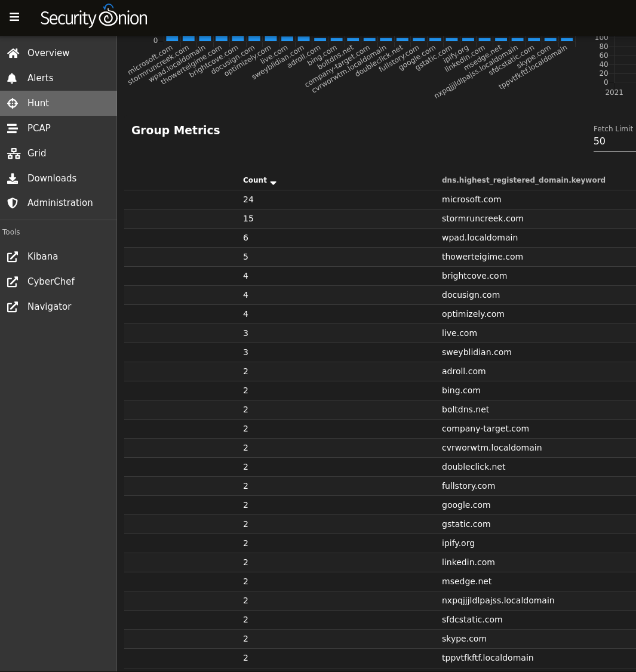Click the Group Metrics heading

point(176,130)
